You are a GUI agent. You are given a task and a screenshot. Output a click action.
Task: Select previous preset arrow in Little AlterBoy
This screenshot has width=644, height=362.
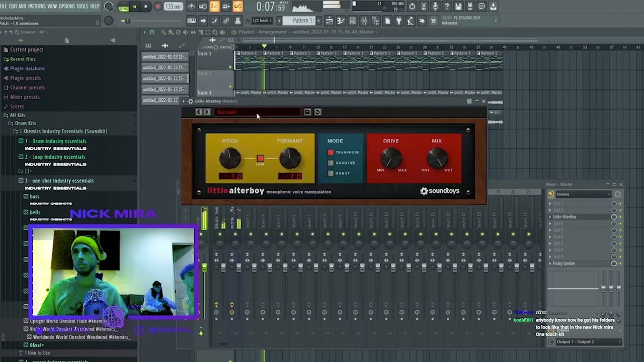199,112
